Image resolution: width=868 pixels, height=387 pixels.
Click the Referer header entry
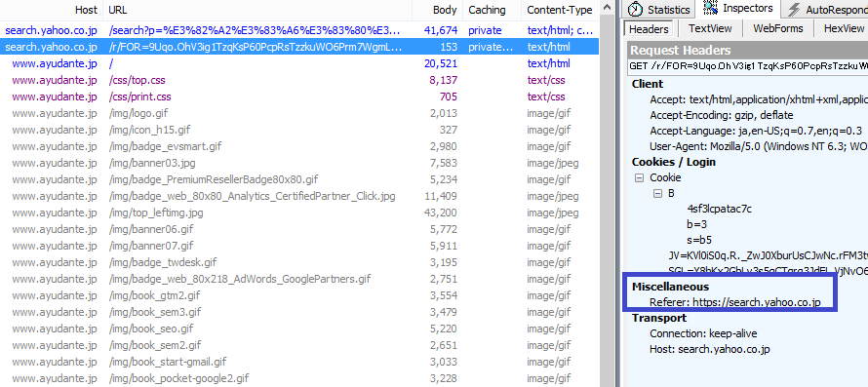[735, 302]
